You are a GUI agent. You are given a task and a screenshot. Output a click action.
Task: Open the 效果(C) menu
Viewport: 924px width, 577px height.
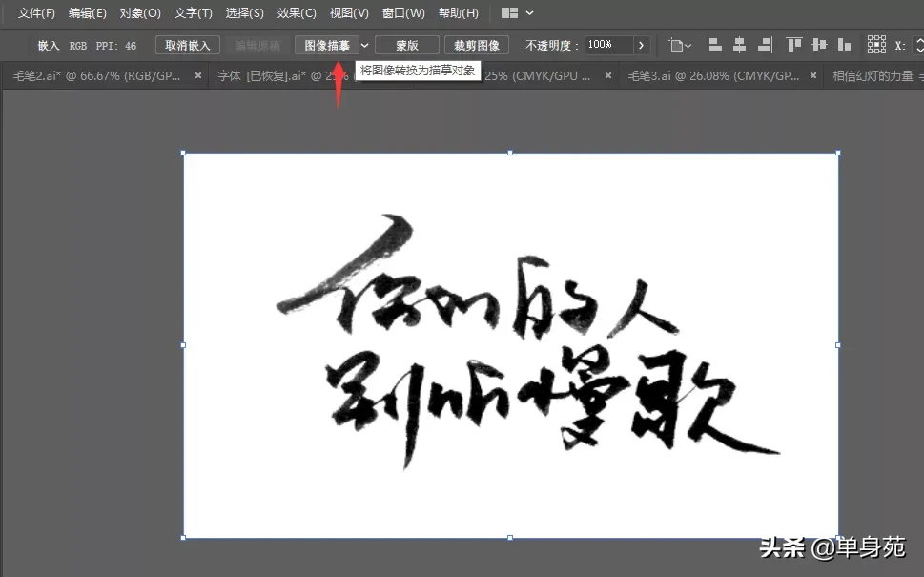(x=297, y=13)
